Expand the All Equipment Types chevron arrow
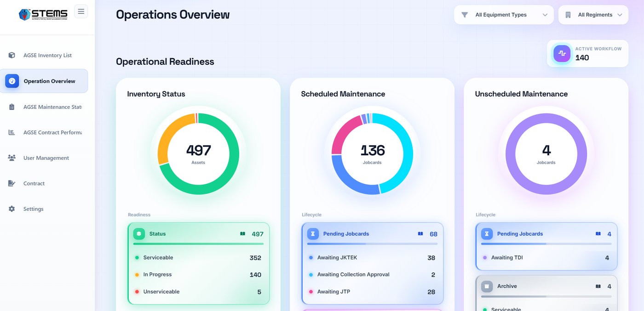The height and width of the screenshot is (311, 644). [x=545, y=15]
